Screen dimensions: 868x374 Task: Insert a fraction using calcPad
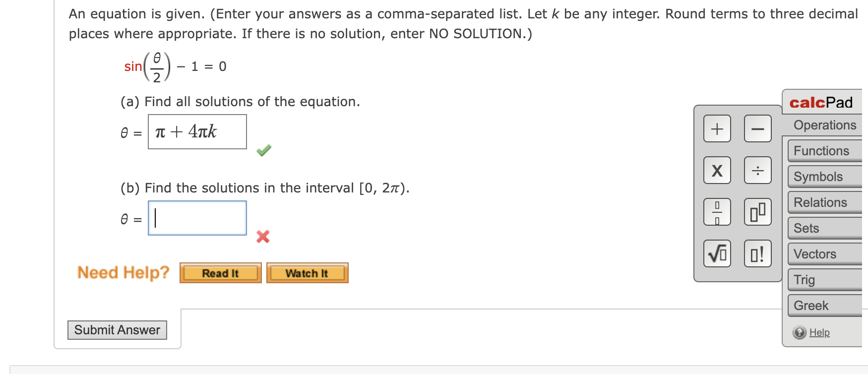(x=717, y=212)
